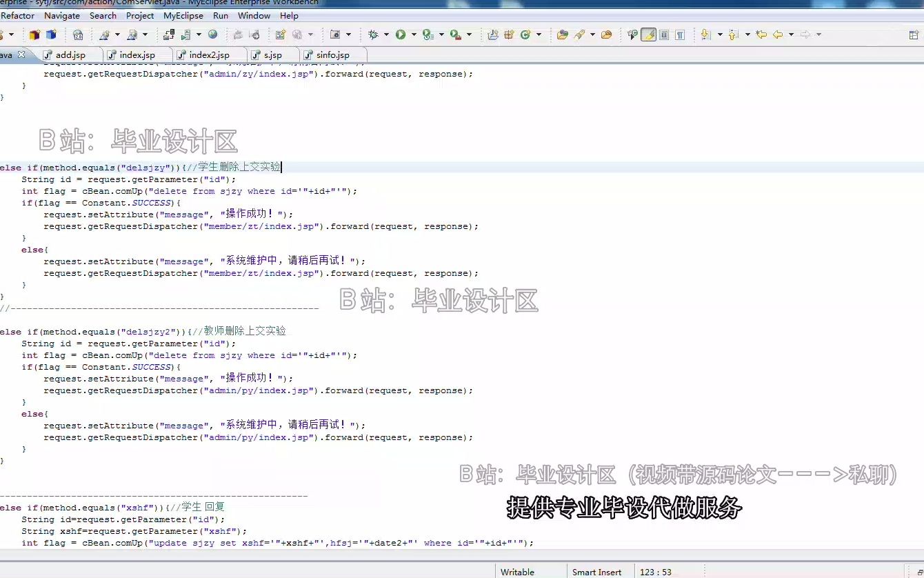Navigate back with yellow left arrow

(778, 34)
